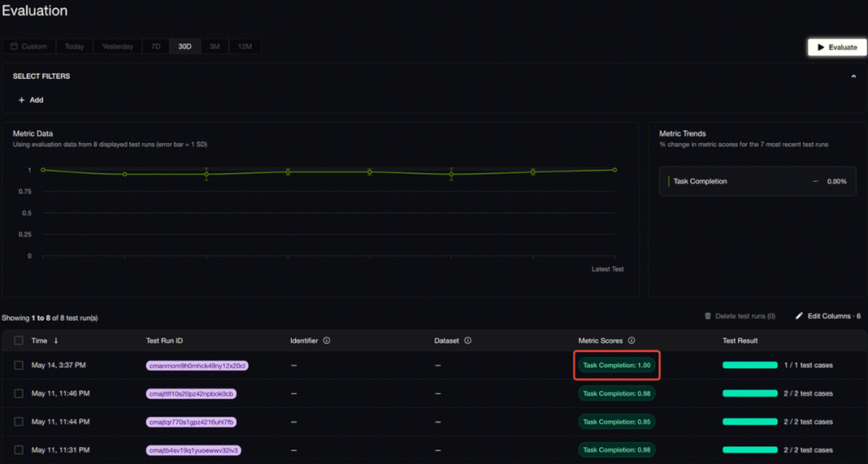868x464 pixels.
Task: Open test run cmajttlf10s20pz42npbok0cb
Action: click(191, 394)
